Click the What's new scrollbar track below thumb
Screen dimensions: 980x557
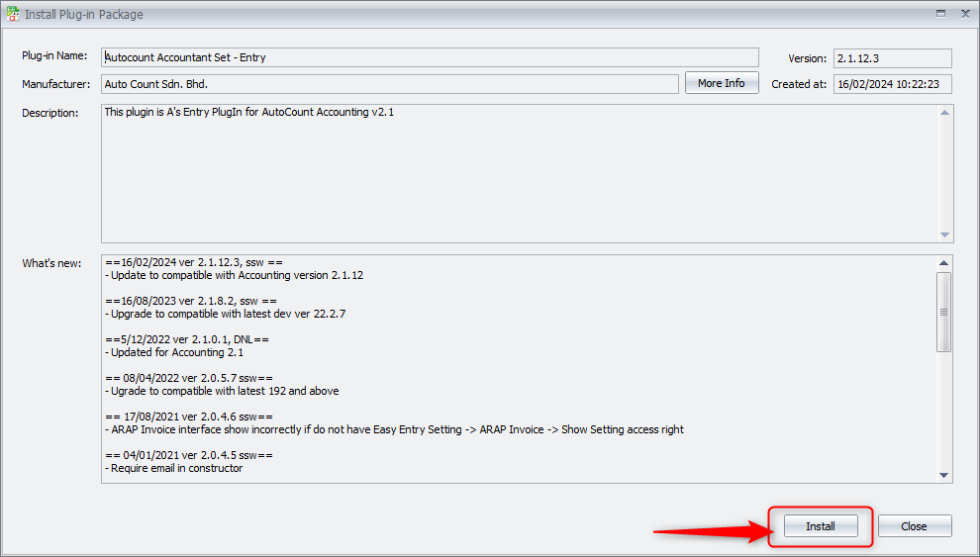(945, 411)
